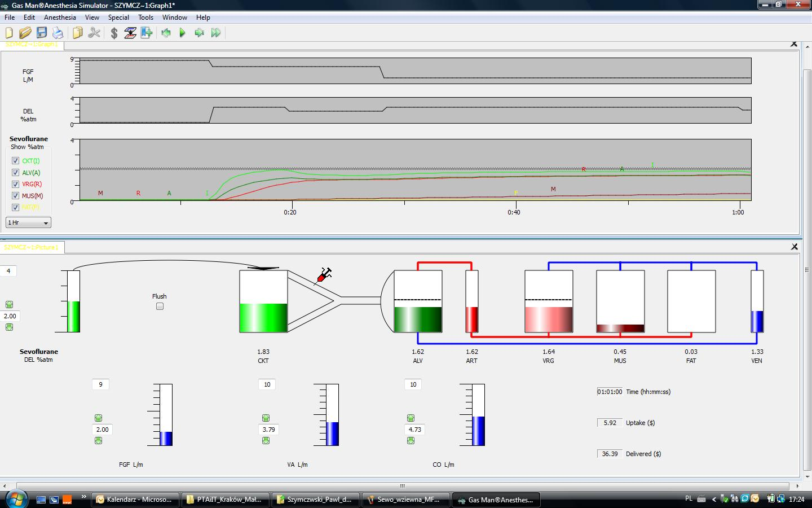Screen dimensions: 812x508
Task: Click the Windows Start orb
Action: tap(16, 500)
